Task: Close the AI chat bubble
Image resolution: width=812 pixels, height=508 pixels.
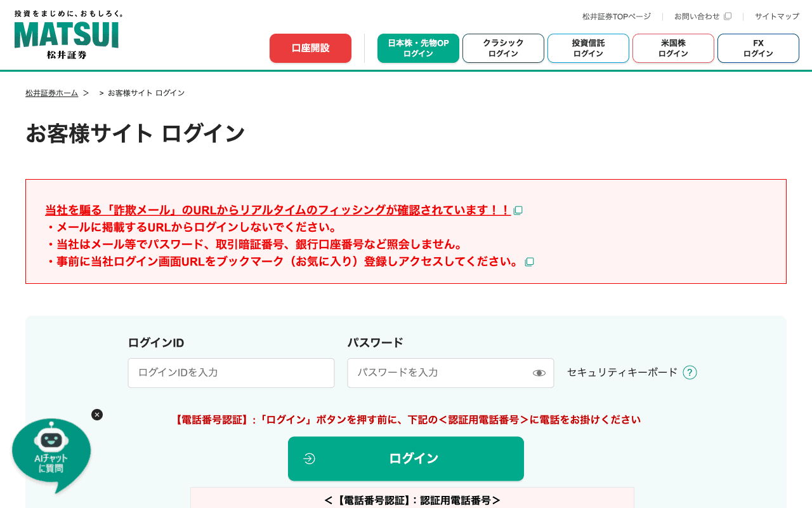Action: click(x=97, y=415)
